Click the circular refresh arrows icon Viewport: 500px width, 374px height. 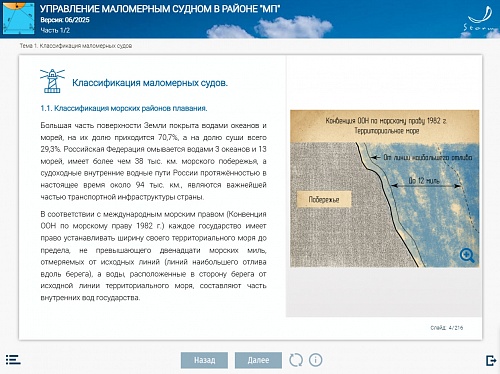[296, 360]
